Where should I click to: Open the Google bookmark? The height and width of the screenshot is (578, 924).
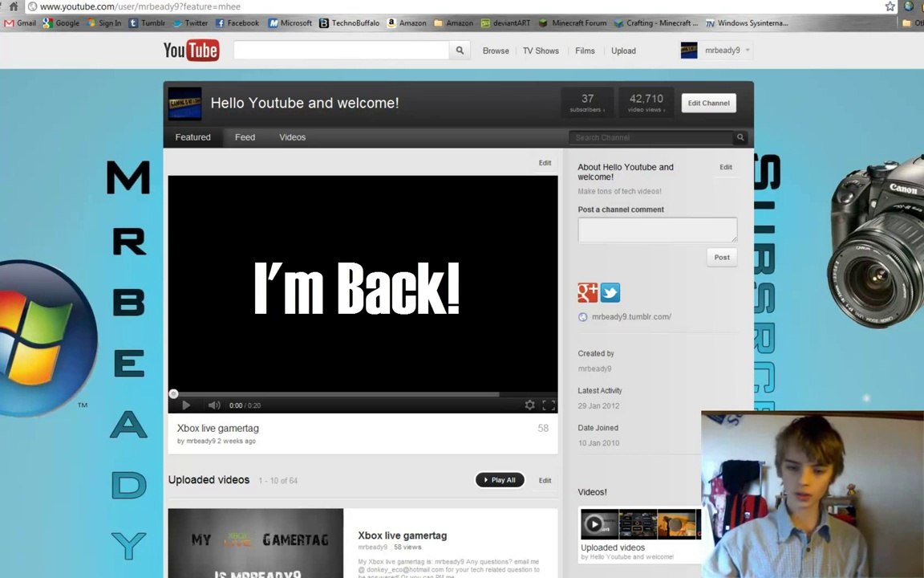[61, 23]
